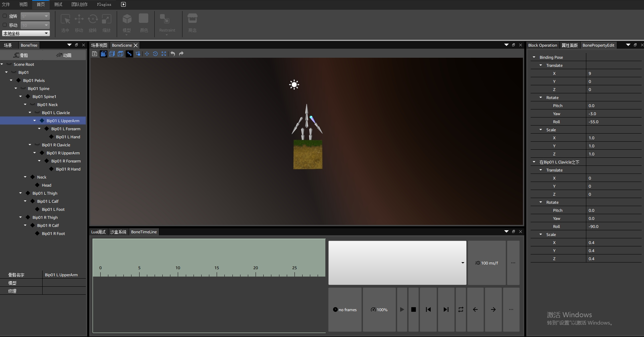This screenshot has width=644, height=337.
Task: Open the 商店 store
Action: tap(193, 23)
